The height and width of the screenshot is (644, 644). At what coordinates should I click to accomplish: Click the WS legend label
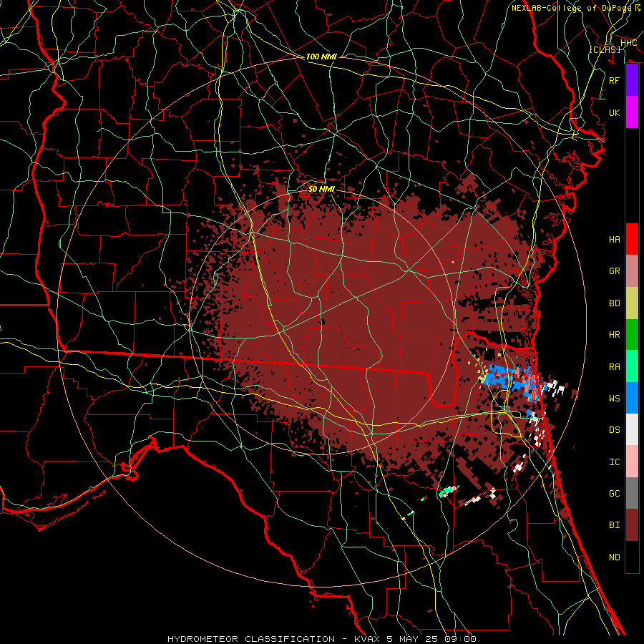[614, 399]
